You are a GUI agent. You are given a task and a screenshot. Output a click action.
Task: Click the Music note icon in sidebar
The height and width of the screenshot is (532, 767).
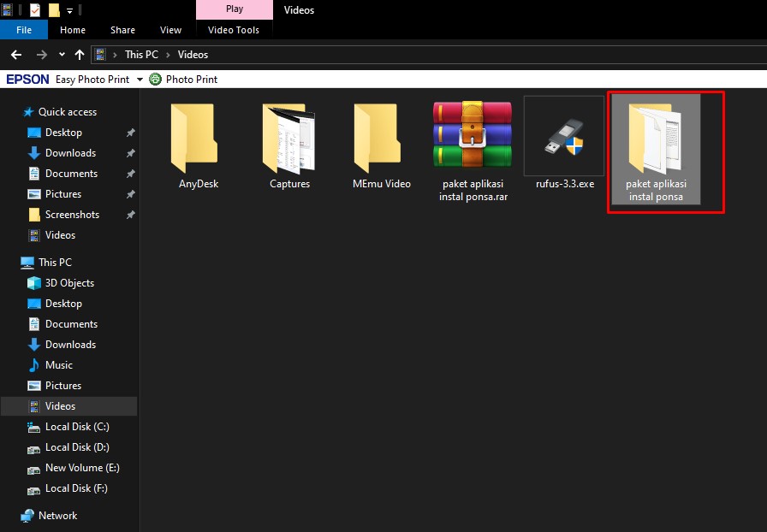pos(33,365)
